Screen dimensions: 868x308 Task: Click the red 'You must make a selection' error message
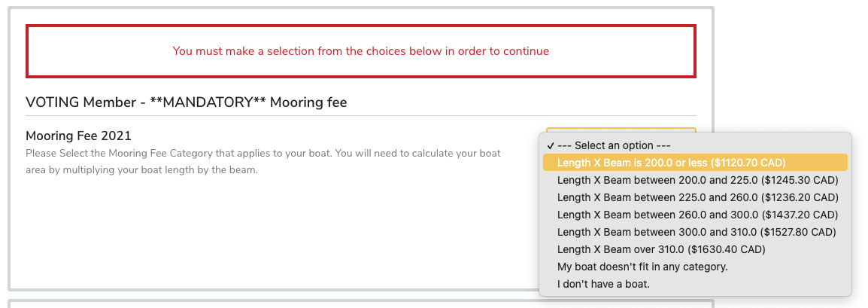point(361,51)
